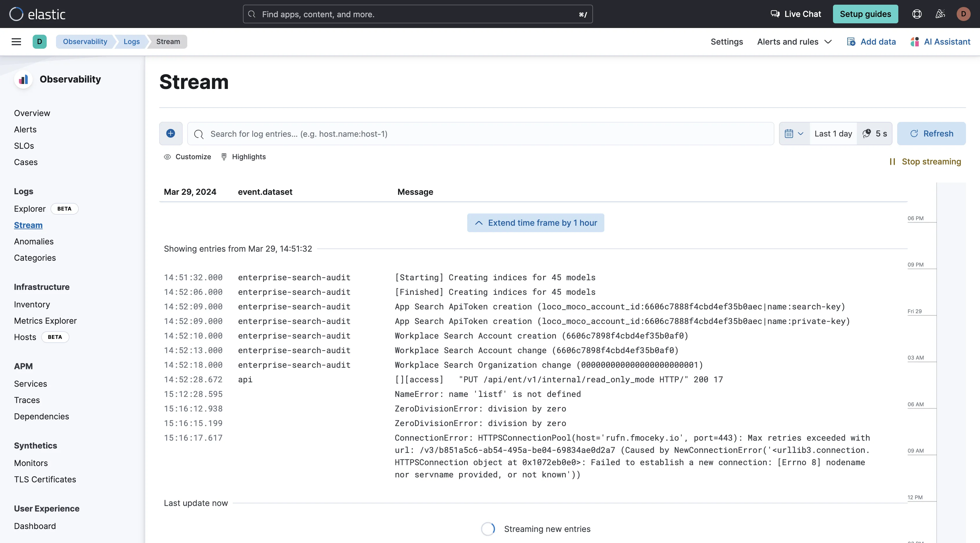Viewport: 980px width, 543px height.
Task: Open the user profile avatar D
Action: point(963,14)
